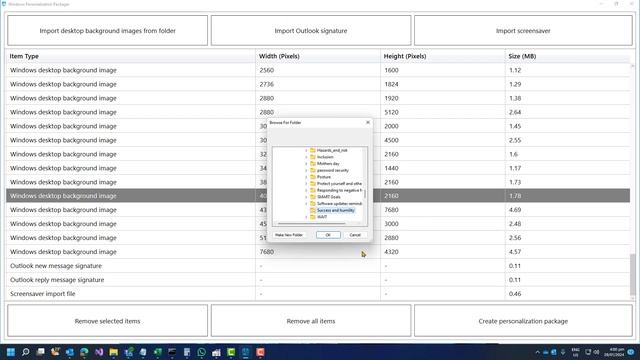640x360 pixels.
Task: Open the black terminal window taskbar icon
Action: click(172, 352)
